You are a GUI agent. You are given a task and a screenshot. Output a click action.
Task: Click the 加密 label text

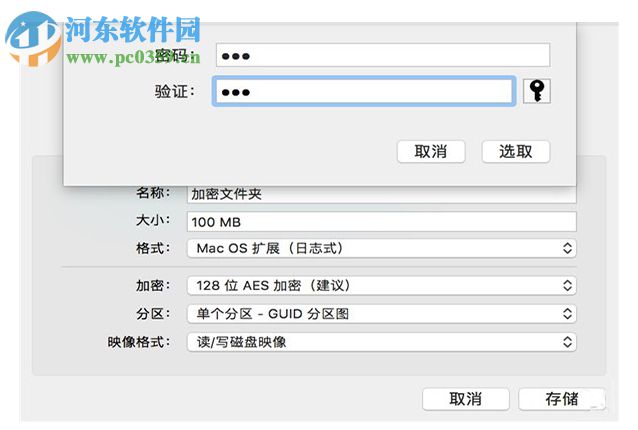153,286
